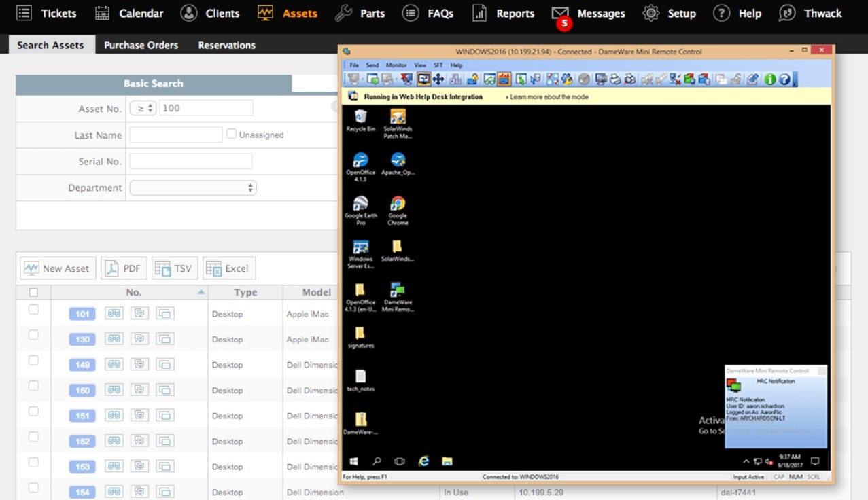Check the box for asset 154 row
868x500 pixels.
point(33,488)
